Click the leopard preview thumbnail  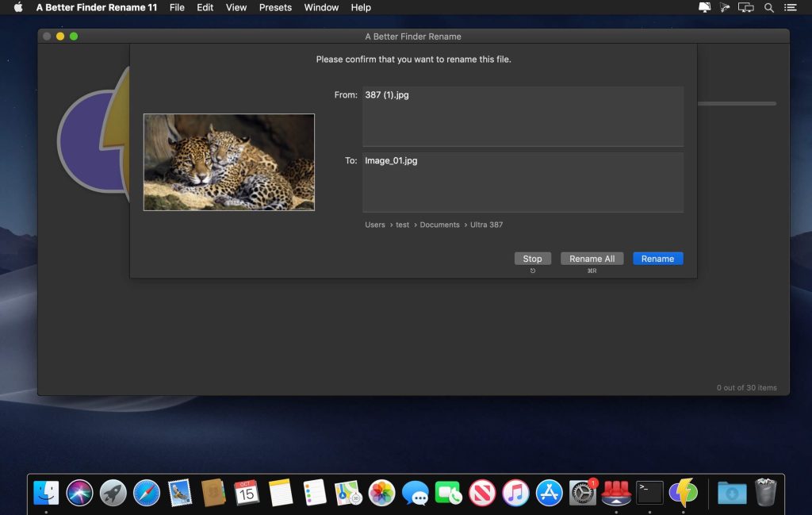[x=229, y=163]
